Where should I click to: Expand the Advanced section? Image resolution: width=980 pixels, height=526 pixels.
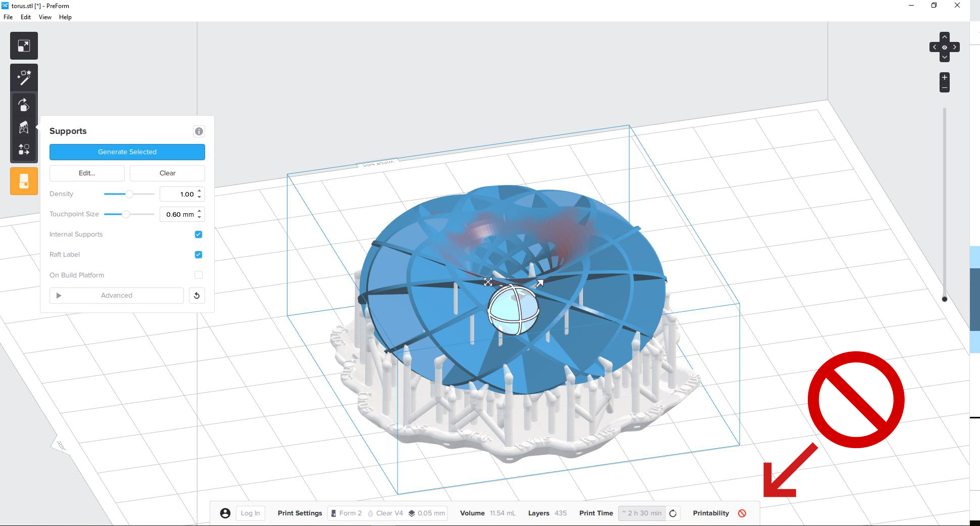(117, 296)
